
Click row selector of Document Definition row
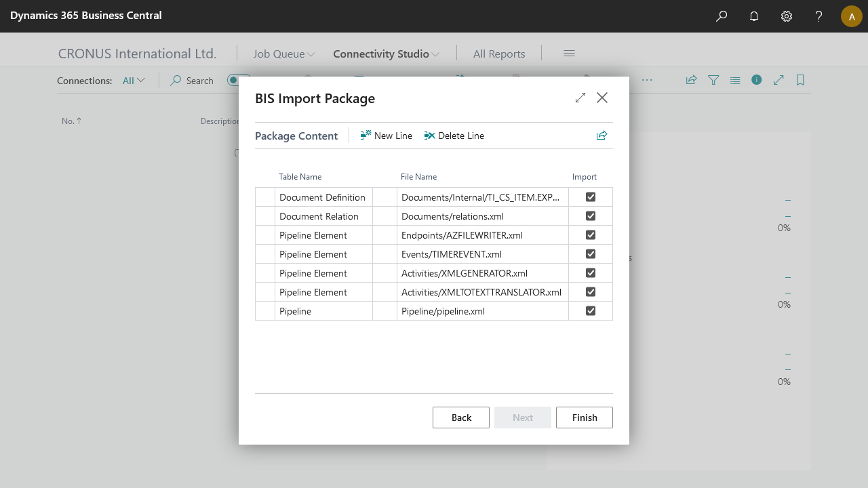click(265, 197)
